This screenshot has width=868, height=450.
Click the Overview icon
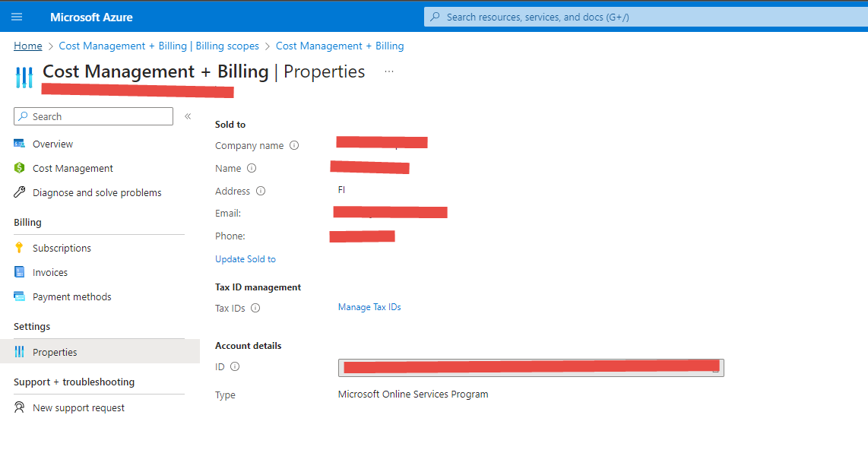point(19,144)
